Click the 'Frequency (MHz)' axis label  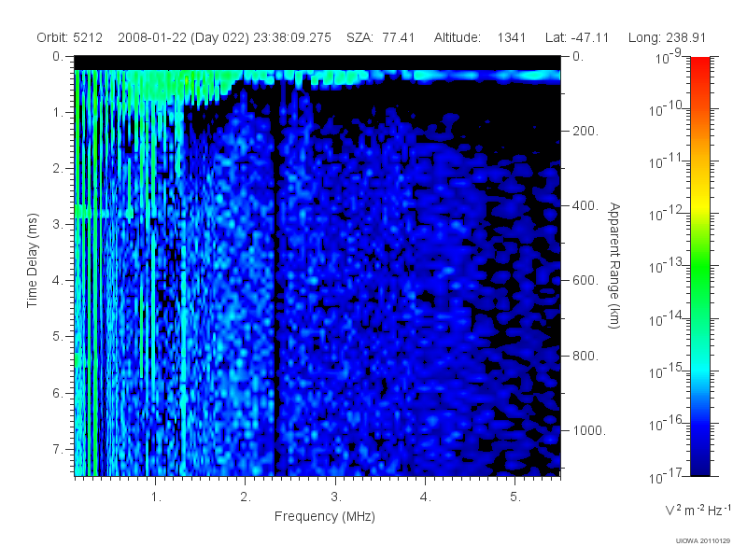tap(325, 516)
